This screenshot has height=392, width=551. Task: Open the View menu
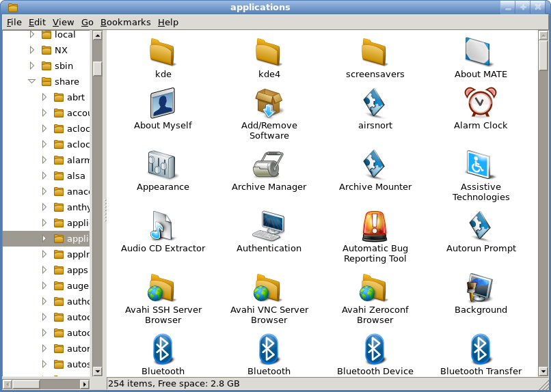[64, 22]
